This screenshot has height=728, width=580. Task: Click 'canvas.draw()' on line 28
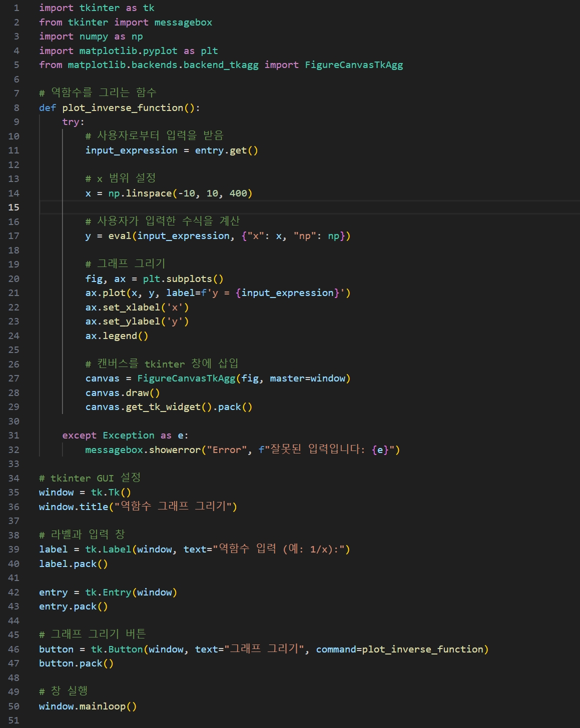(x=123, y=393)
